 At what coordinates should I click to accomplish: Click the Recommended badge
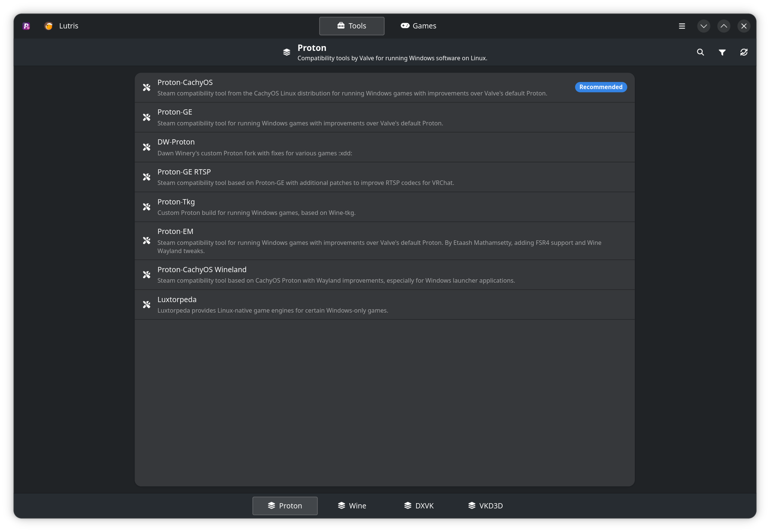tap(601, 87)
